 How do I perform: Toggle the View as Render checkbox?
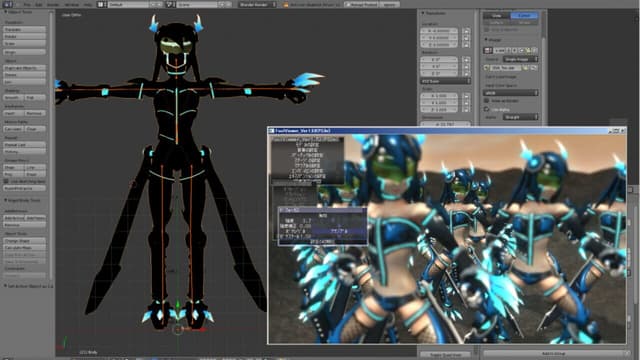coord(487,100)
